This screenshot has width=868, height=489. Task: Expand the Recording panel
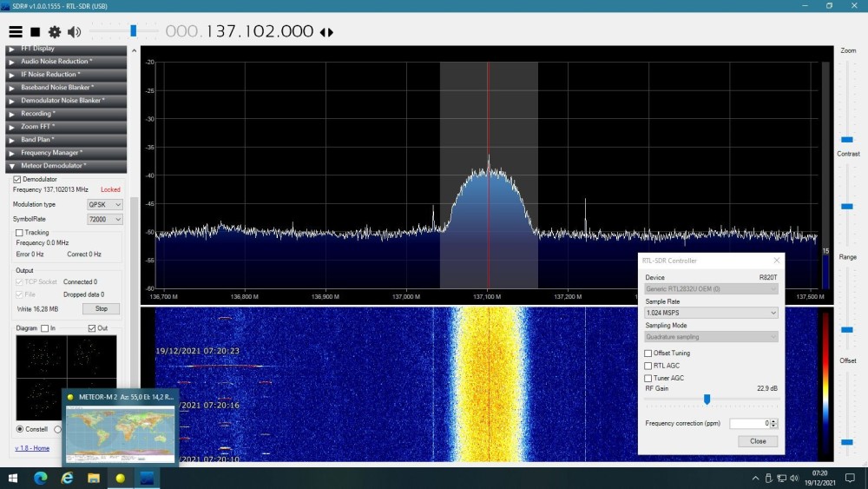66,114
